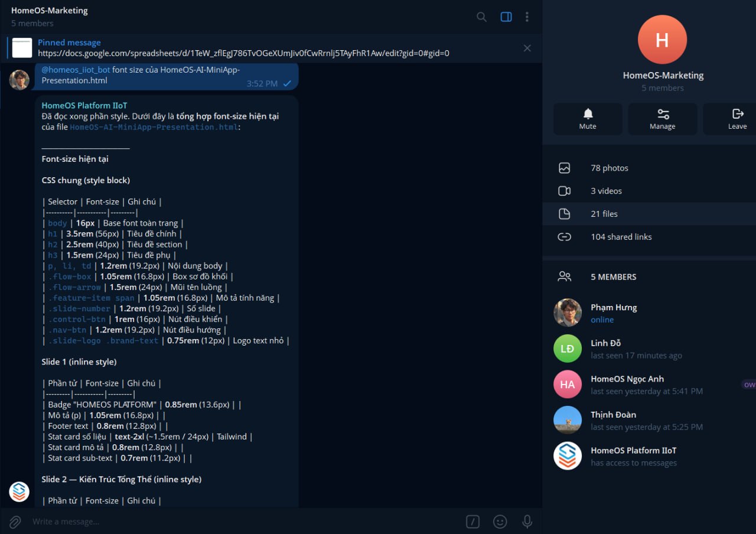Open sender avatar beside the font size question

pos(19,80)
